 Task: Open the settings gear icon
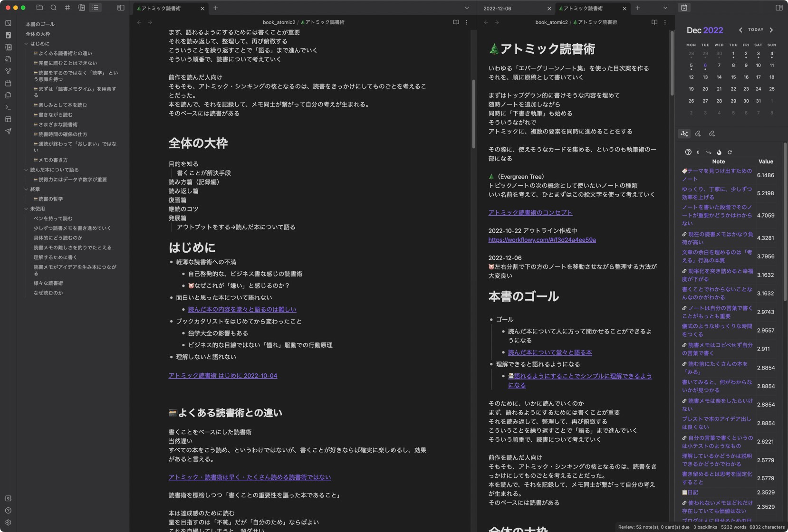[8, 522]
